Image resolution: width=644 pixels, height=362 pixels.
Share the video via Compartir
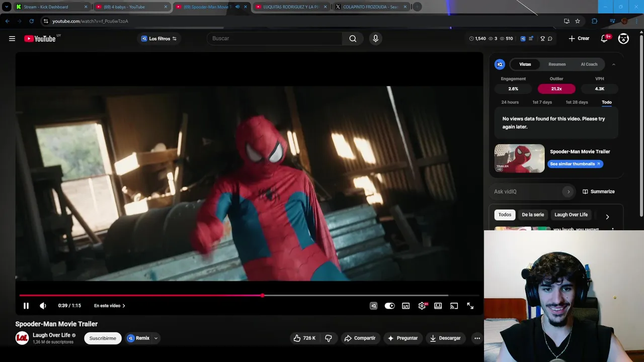(360, 338)
